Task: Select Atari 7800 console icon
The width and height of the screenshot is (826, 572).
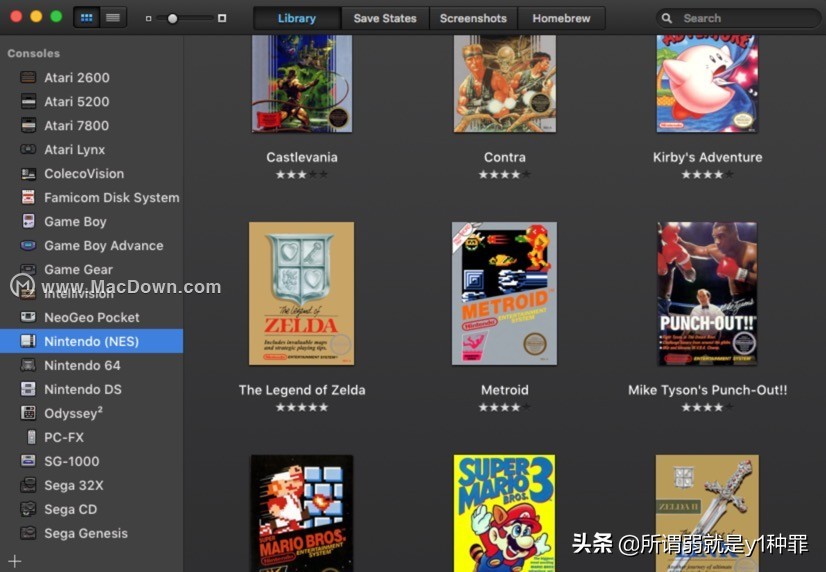Action: (x=28, y=125)
